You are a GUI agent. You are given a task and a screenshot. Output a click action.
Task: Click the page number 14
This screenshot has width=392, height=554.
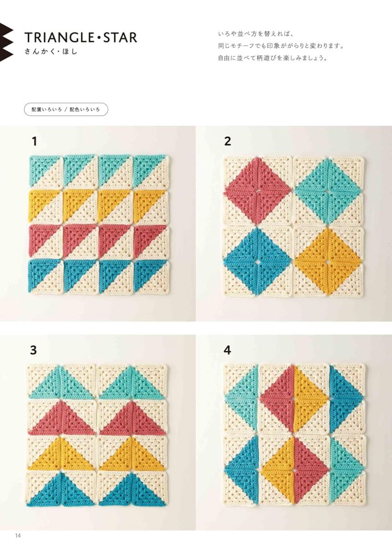(18, 536)
